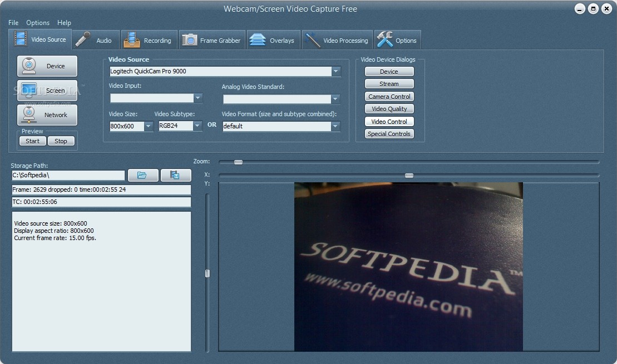
Task: Click the network camera icon on Network button
Action: (29, 115)
